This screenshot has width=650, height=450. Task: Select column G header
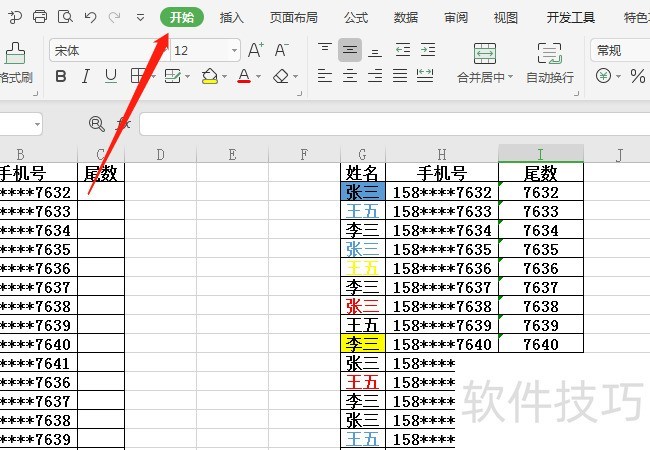363,155
